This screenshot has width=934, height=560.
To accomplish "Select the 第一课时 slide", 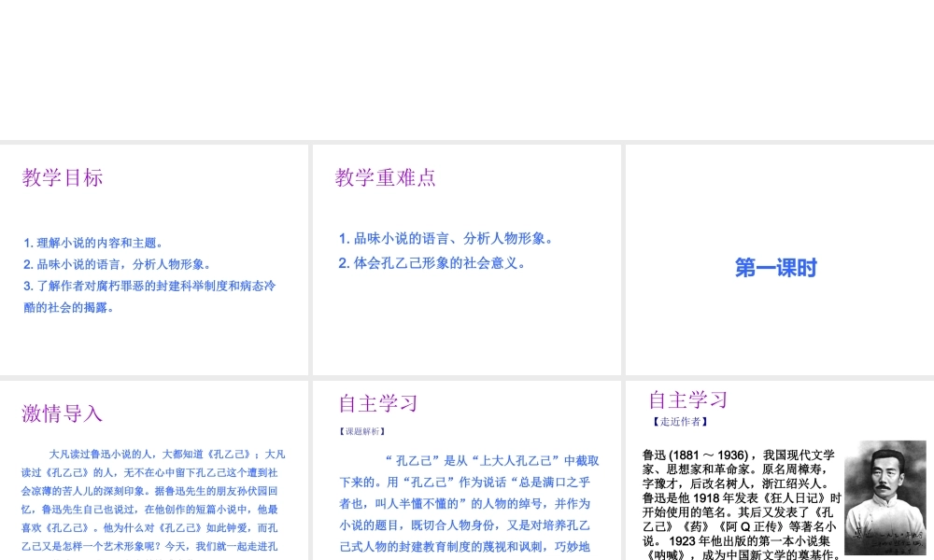I will point(780,259).
